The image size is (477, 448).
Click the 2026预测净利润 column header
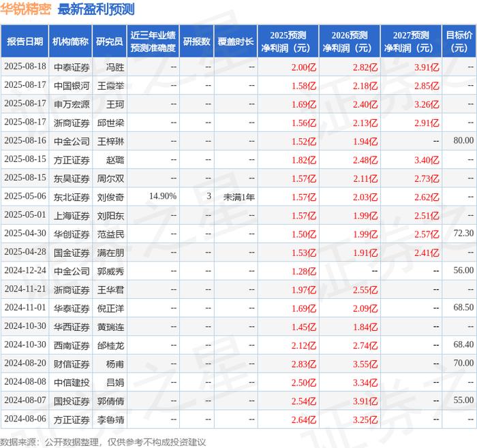click(x=349, y=42)
